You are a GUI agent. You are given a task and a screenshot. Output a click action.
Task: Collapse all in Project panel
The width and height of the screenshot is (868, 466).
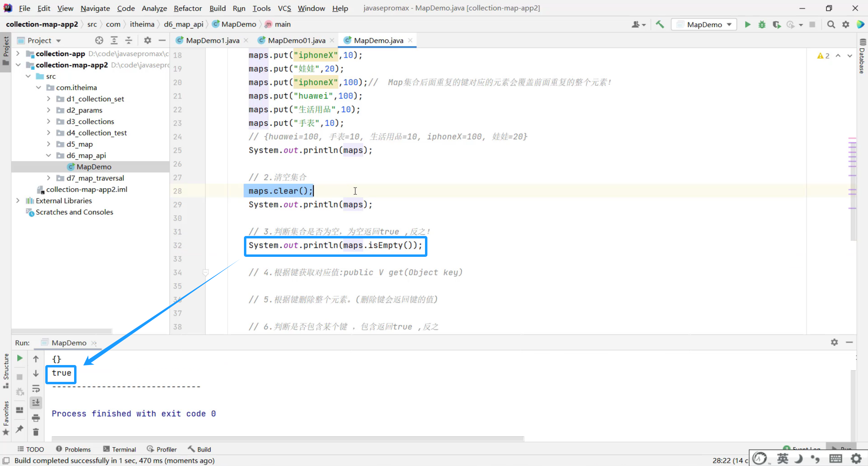tap(129, 40)
